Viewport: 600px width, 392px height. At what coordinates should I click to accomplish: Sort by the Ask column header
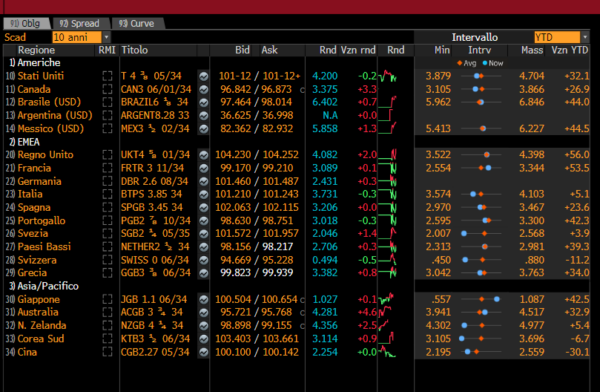tap(269, 50)
